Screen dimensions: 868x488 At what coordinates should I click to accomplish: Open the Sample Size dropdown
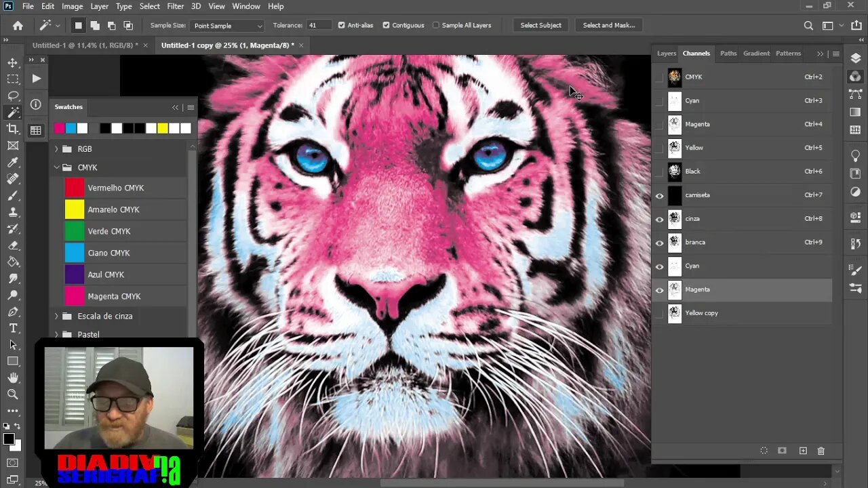(227, 26)
